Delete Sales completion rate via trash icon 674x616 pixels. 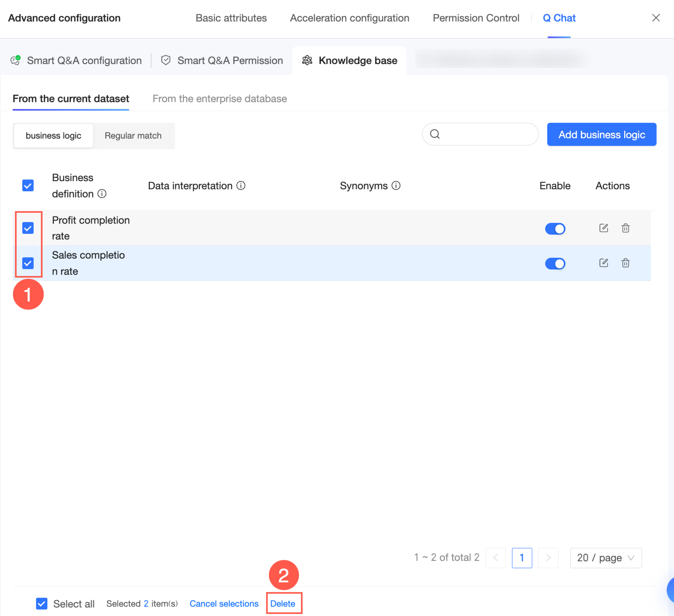click(x=625, y=263)
